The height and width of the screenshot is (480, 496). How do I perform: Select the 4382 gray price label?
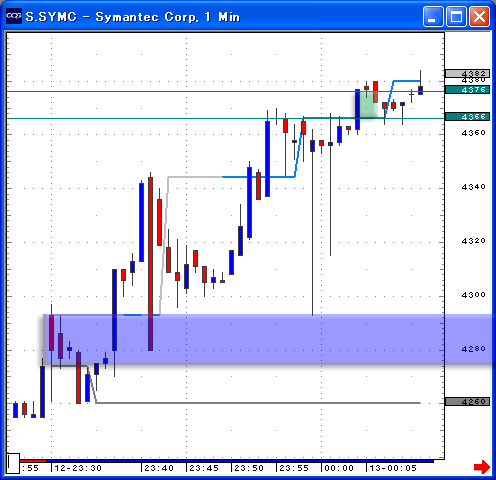467,73
